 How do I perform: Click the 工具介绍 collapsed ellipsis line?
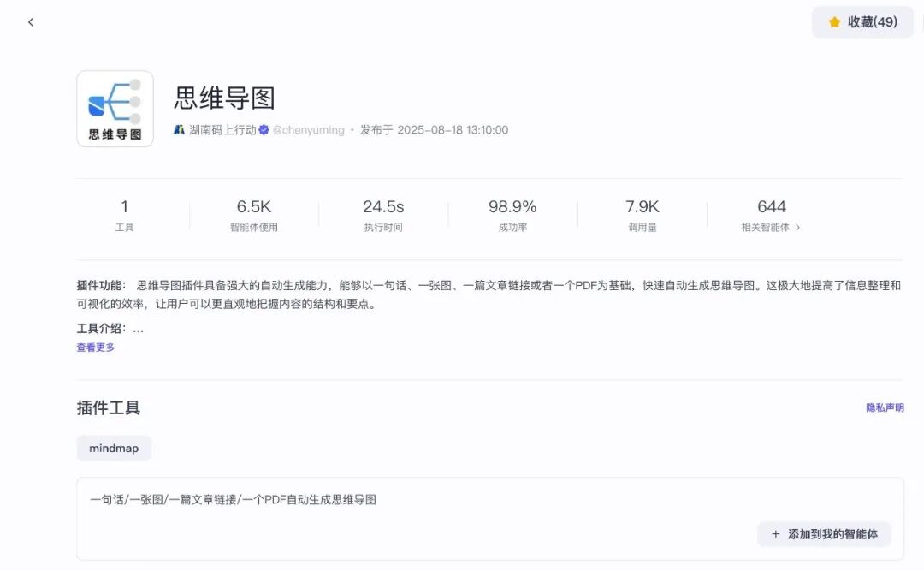coord(110,328)
